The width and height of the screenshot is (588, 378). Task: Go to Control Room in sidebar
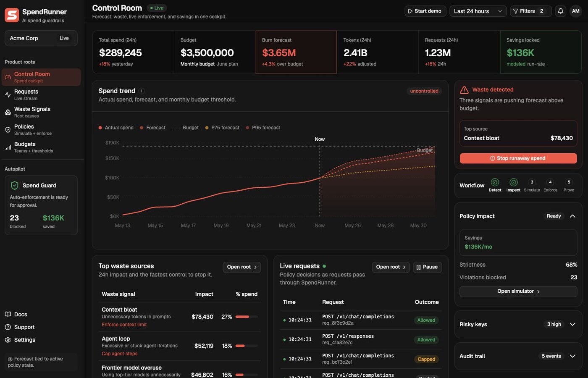(x=41, y=77)
